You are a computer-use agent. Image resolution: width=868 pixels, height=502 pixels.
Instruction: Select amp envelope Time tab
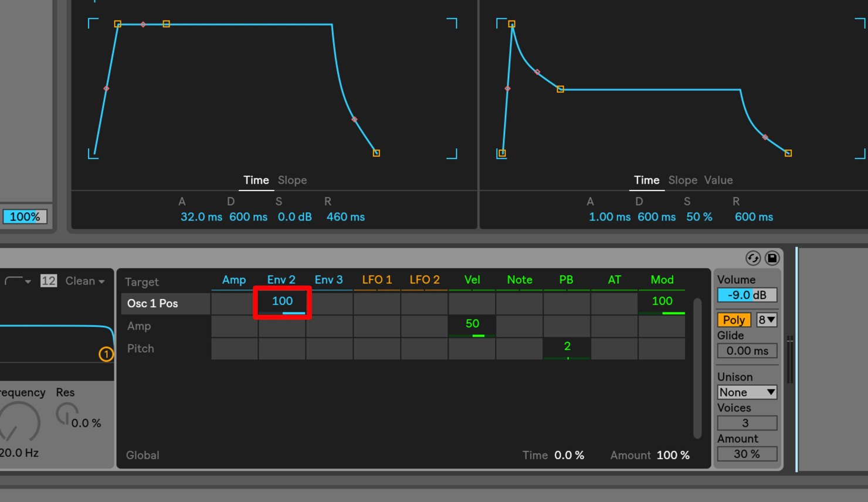click(x=256, y=180)
